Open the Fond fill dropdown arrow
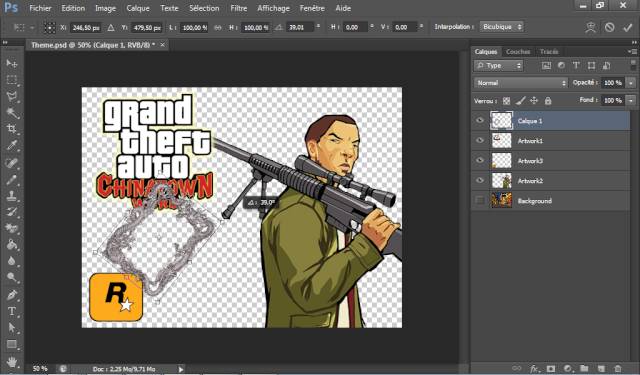 tap(631, 100)
